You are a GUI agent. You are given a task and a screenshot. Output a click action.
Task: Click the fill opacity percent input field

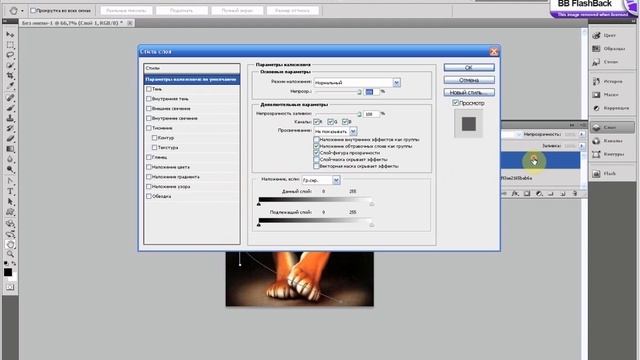371,114
